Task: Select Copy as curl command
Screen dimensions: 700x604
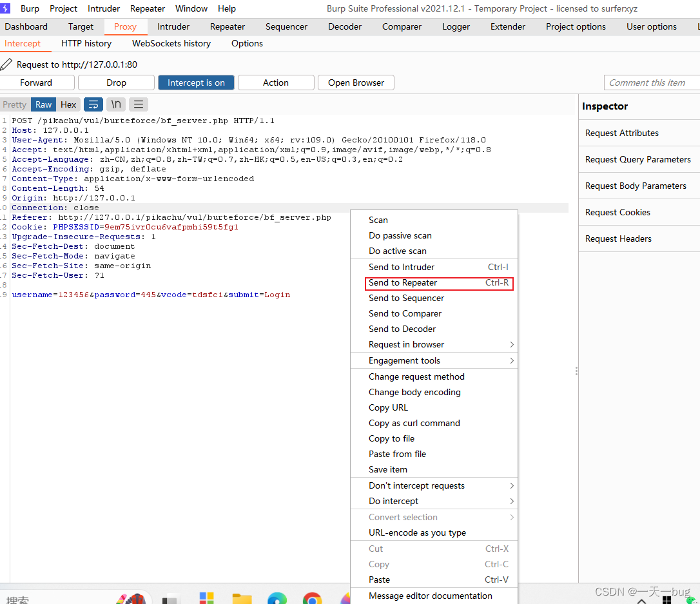Action: 434,424
